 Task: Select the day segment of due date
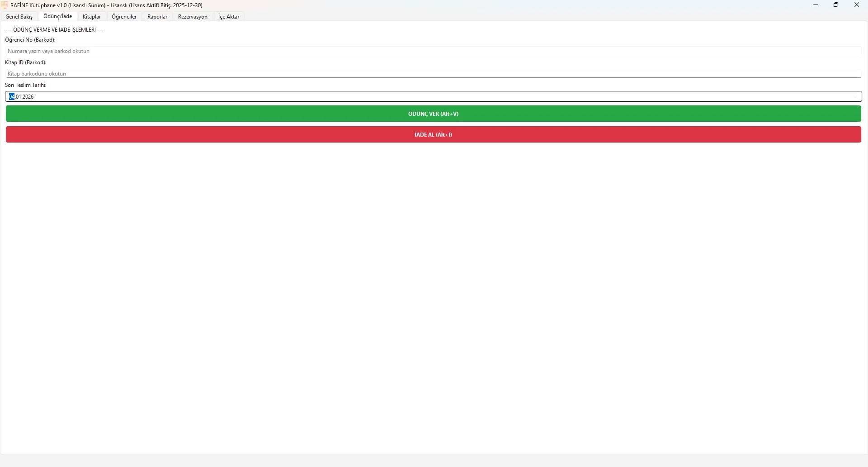click(x=12, y=97)
